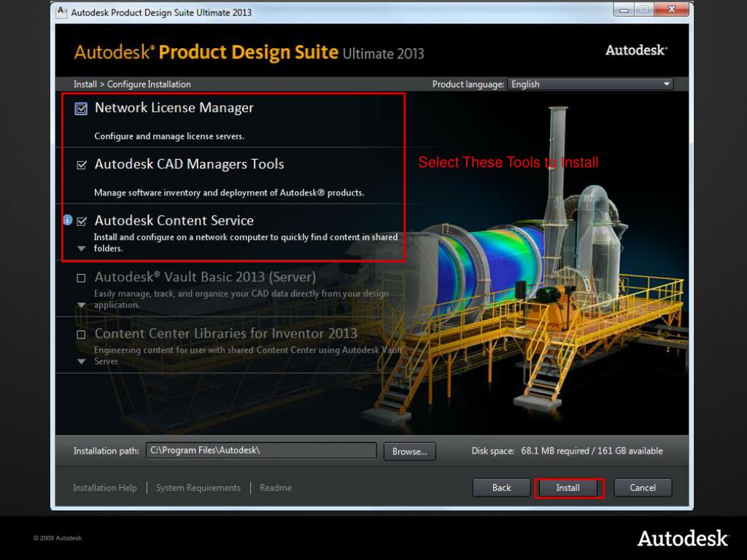Expand Autodesk Content Service options arrow
747x560 pixels.
coord(82,249)
